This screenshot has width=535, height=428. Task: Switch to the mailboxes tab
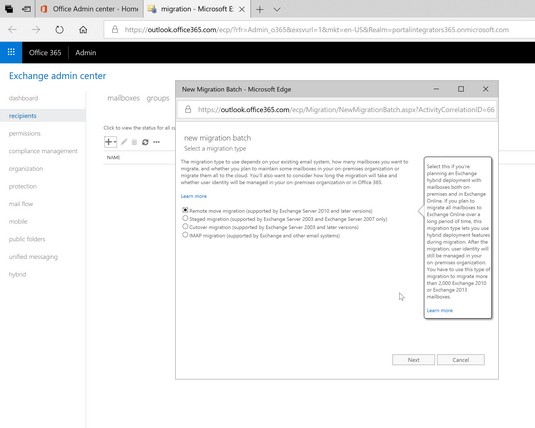point(124,98)
